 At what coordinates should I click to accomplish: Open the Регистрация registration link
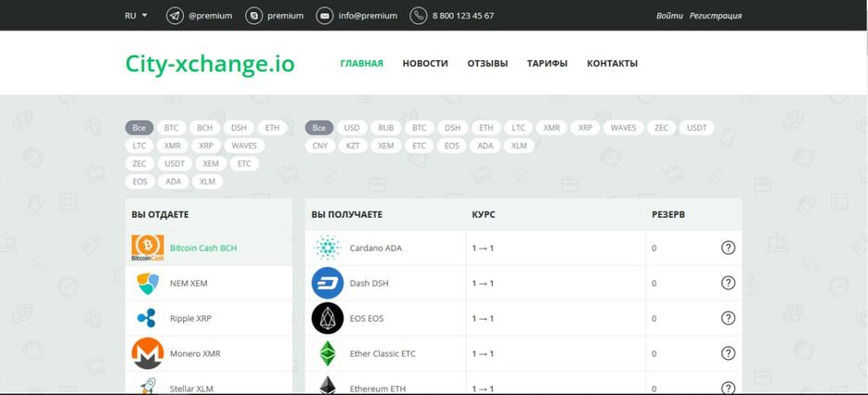point(715,16)
